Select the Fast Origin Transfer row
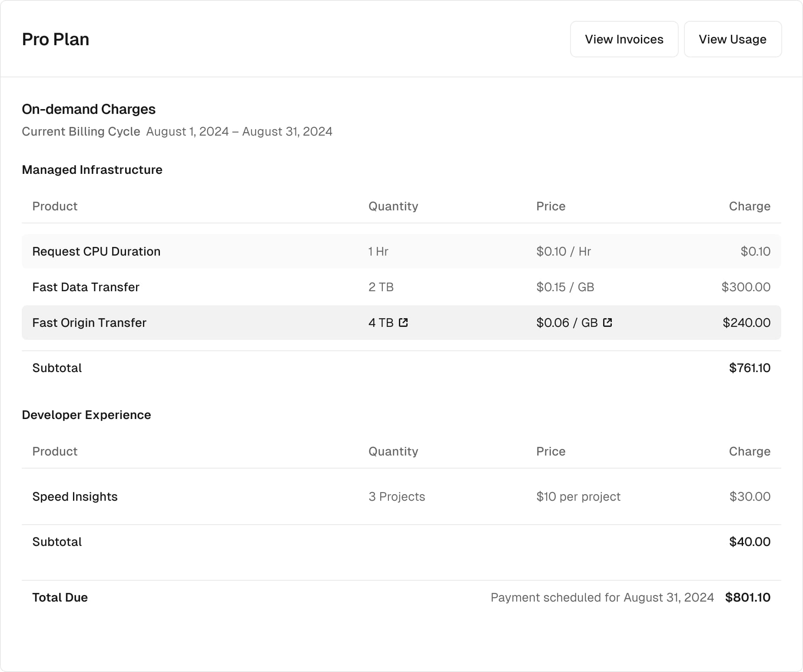Image resolution: width=803 pixels, height=672 pixels. (89, 323)
